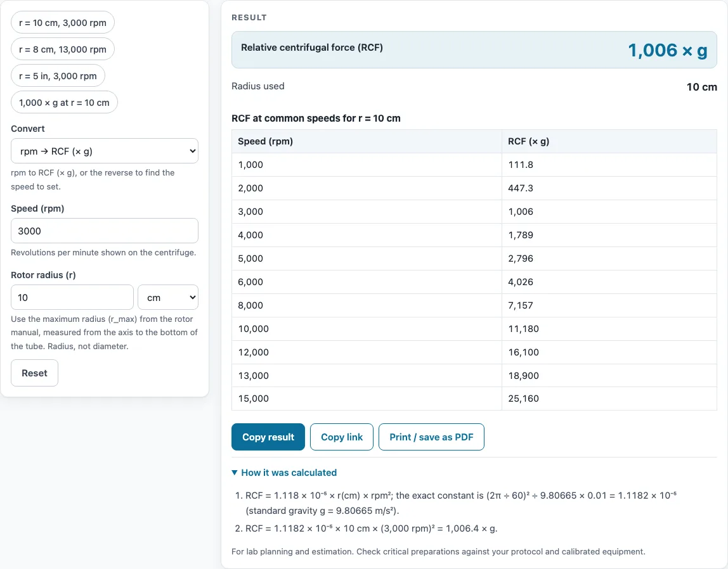The image size is (728, 569).
Task: Click calculation step 2 with 1,006.4 × g
Action: (x=371, y=528)
